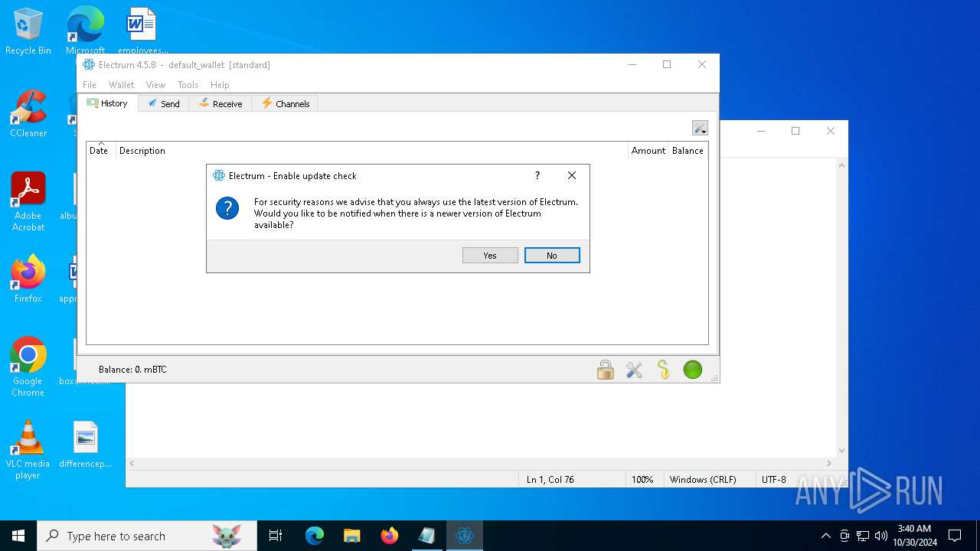Click Yes to enable update notifications

click(490, 256)
